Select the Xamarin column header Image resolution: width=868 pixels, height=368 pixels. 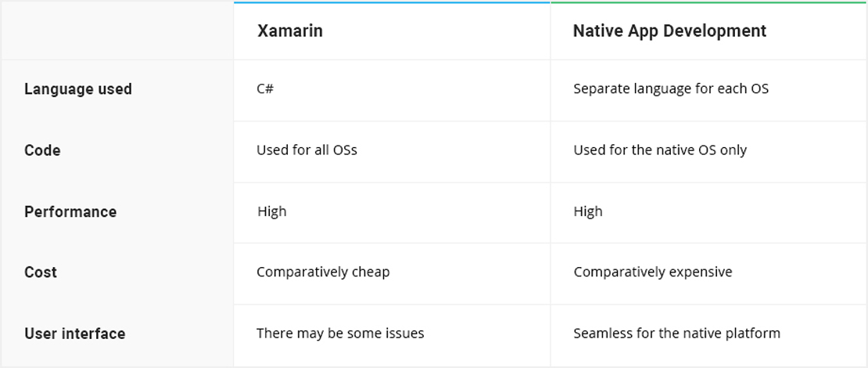pos(289,31)
